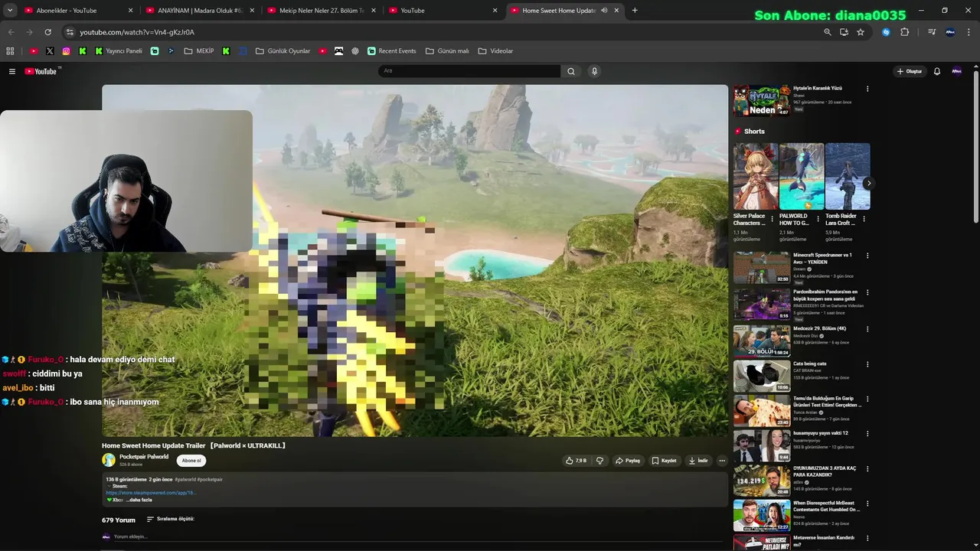980x551 pixels.
Task: Switch to Mekip Neler Neler 27. Bölüm tab
Action: tap(320, 11)
